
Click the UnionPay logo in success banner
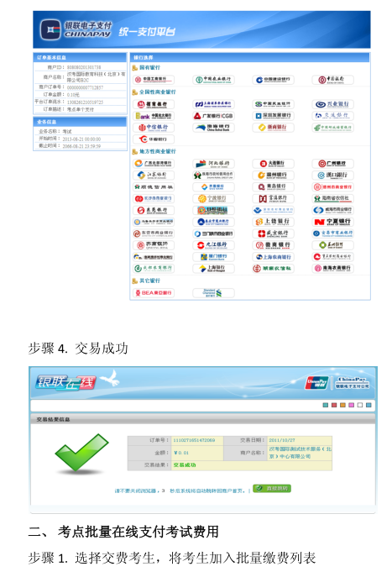point(317,383)
